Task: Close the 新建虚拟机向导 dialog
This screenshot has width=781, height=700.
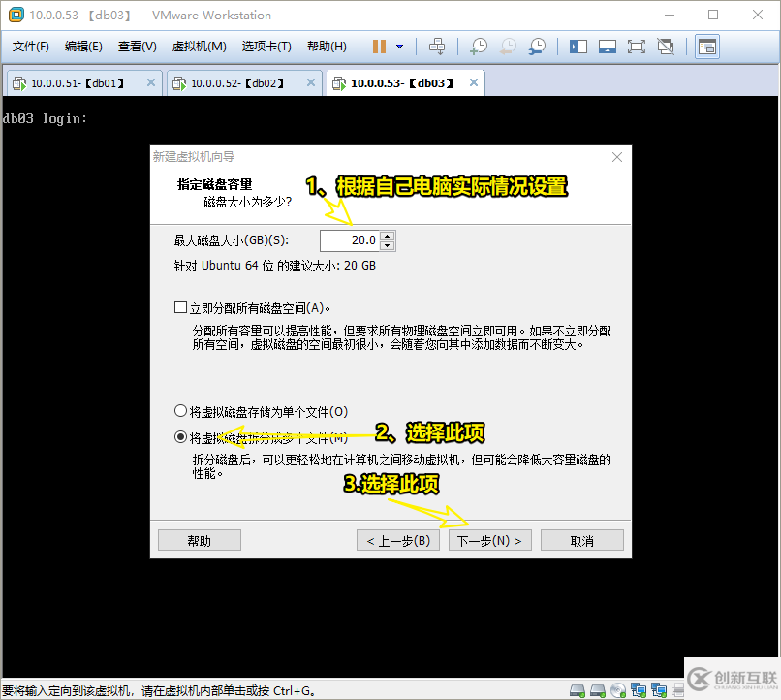Action: (616, 157)
